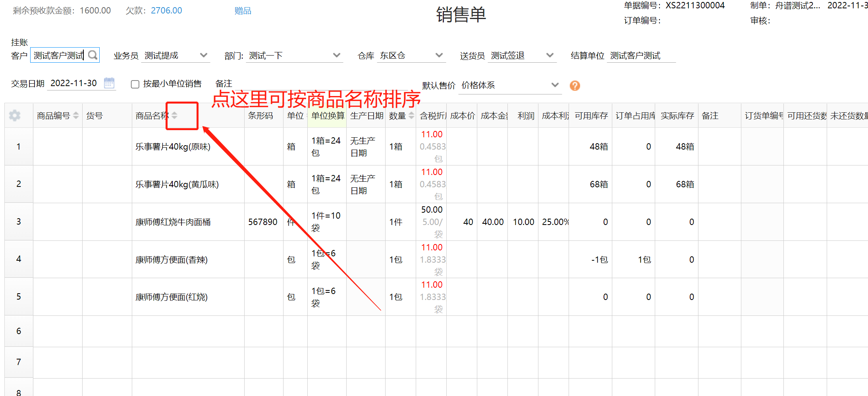Click the 单位 column header

pyautogui.click(x=295, y=115)
